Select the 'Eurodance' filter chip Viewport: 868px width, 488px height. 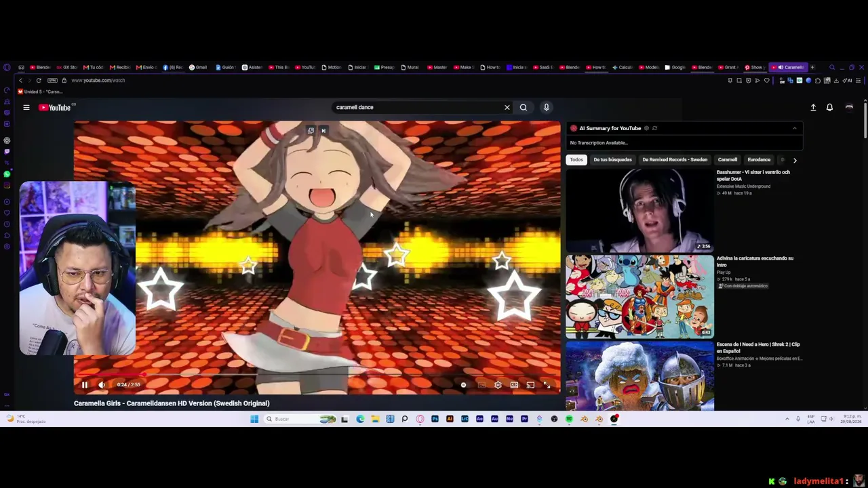tap(759, 160)
